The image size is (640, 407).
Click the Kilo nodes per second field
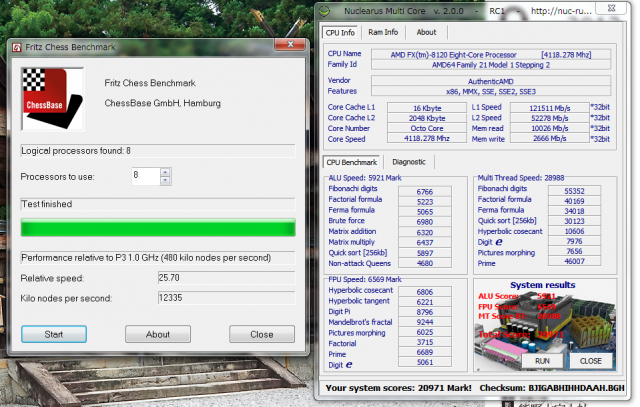(226, 298)
